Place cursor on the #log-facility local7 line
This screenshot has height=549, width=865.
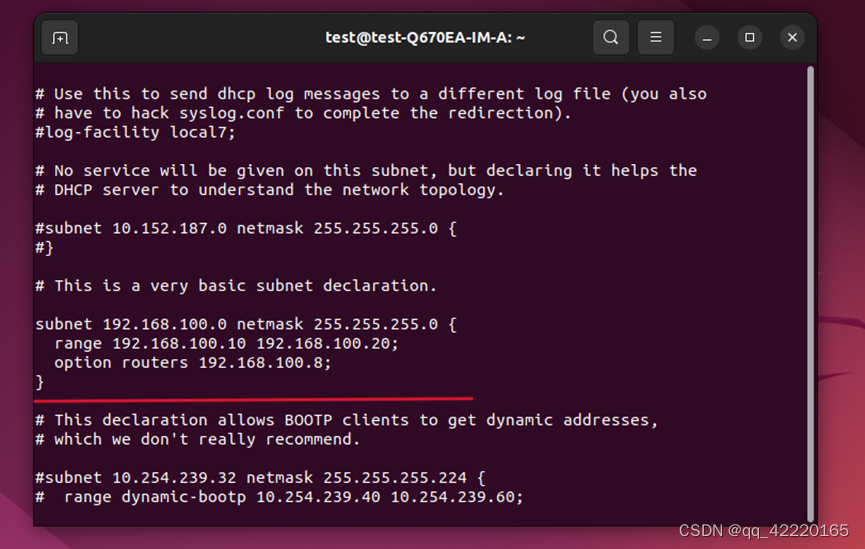coord(136,132)
